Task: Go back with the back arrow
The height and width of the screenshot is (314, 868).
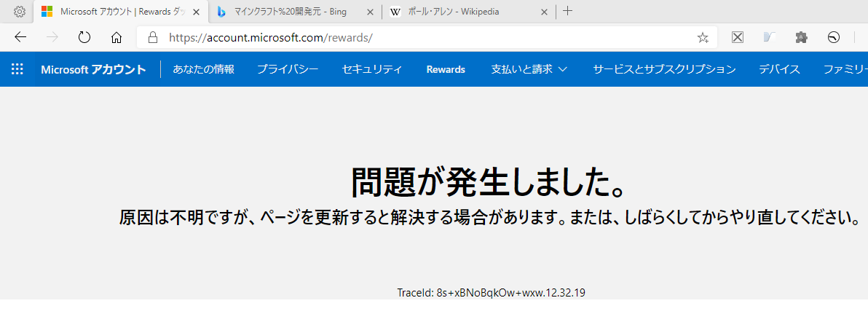Action: coord(20,37)
